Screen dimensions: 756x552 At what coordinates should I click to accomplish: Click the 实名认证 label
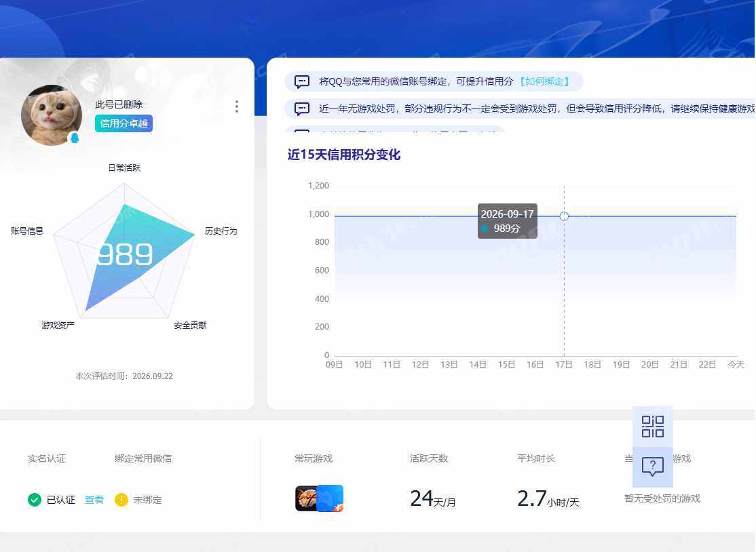tap(47, 458)
